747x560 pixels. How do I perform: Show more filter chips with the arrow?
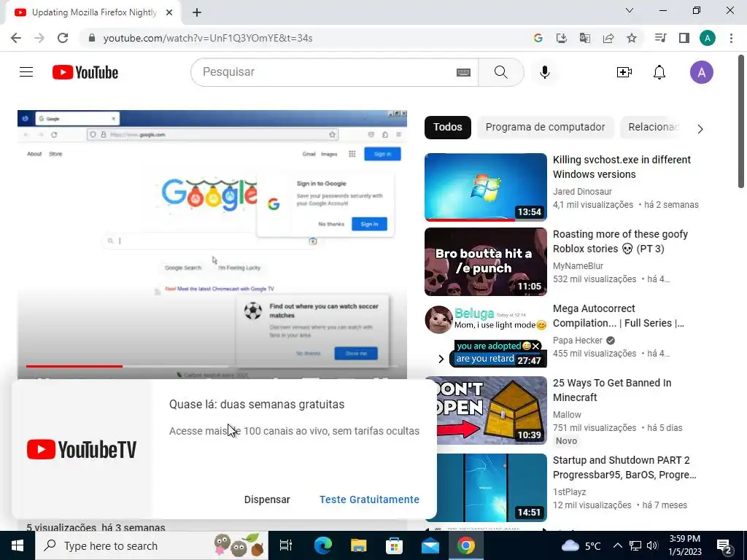700,129
